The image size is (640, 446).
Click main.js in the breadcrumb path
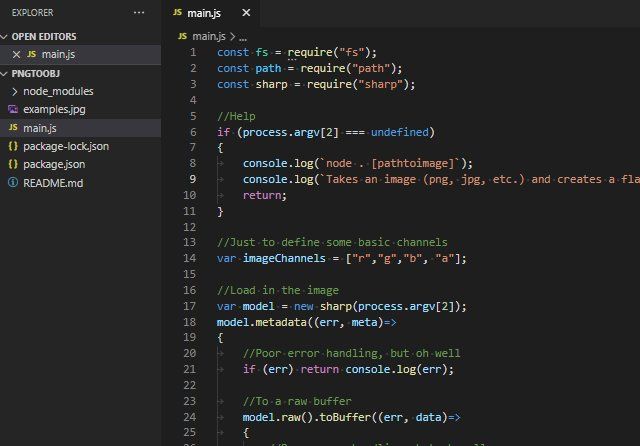[211, 35]
